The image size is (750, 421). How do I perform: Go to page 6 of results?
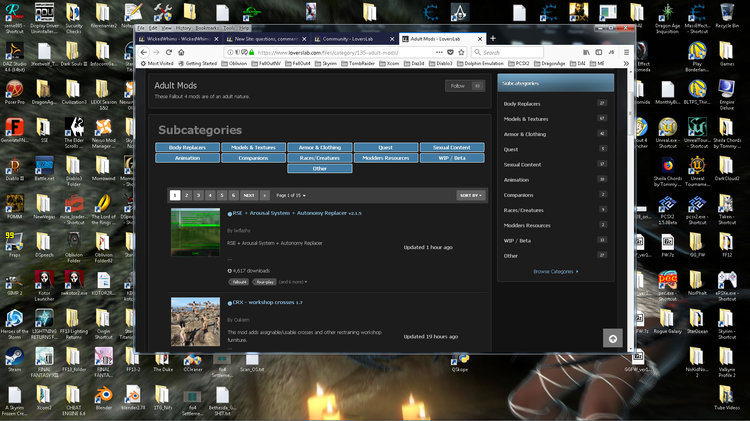pos(233,195)
